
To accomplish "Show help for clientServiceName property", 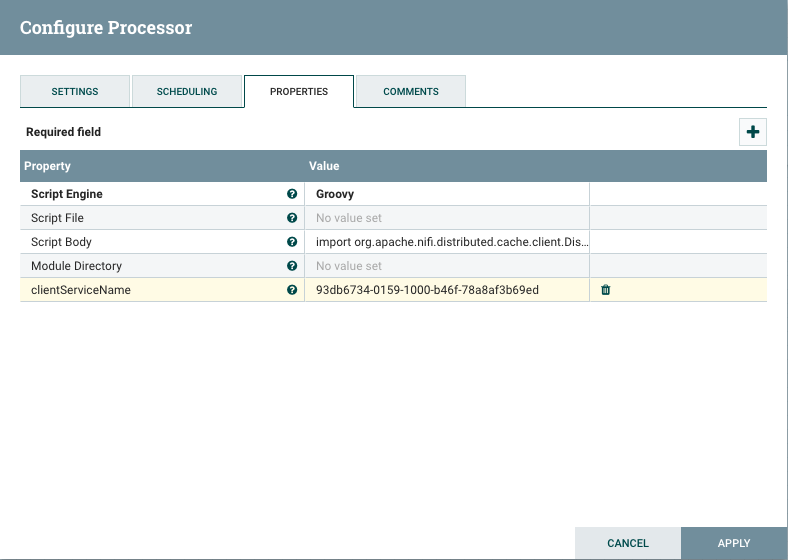I will pos(292,290).
